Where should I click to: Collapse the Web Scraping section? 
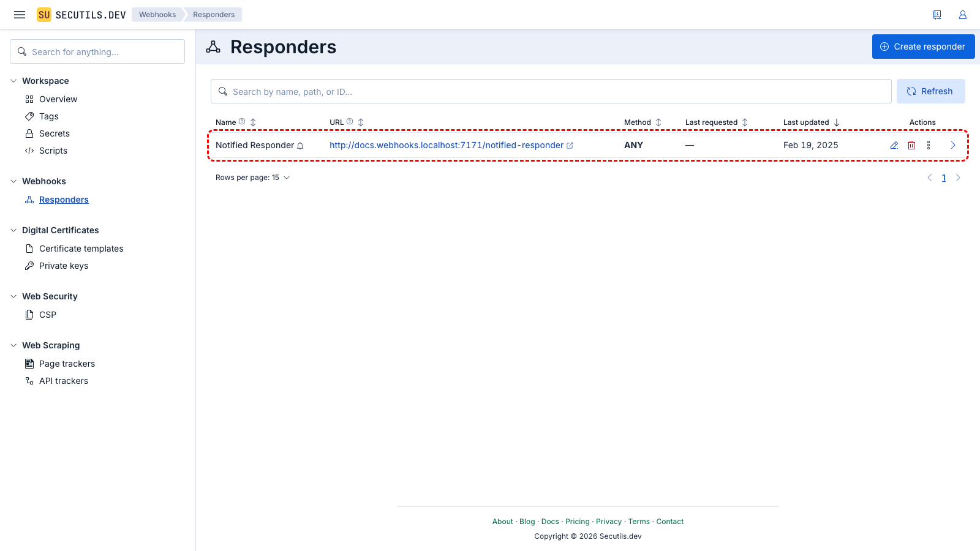13,345
